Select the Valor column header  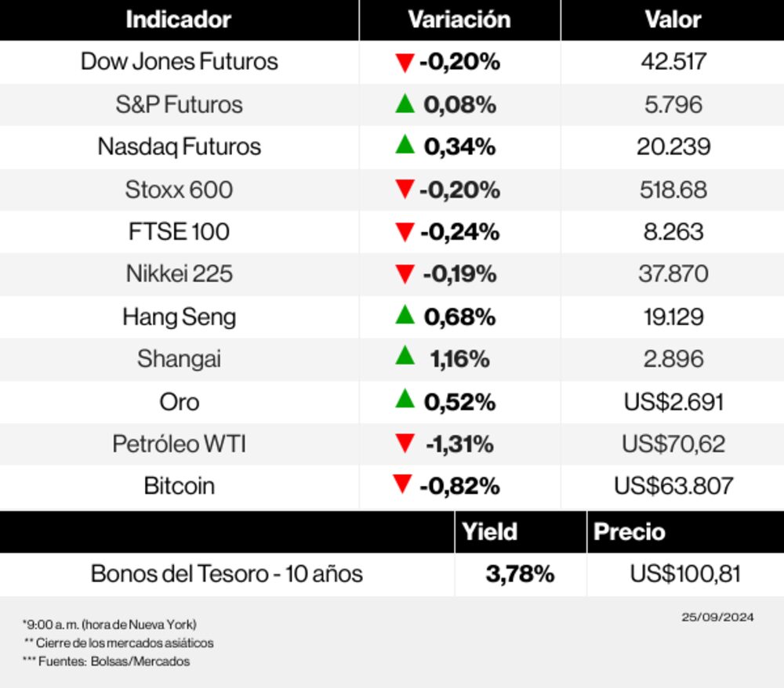673,20
